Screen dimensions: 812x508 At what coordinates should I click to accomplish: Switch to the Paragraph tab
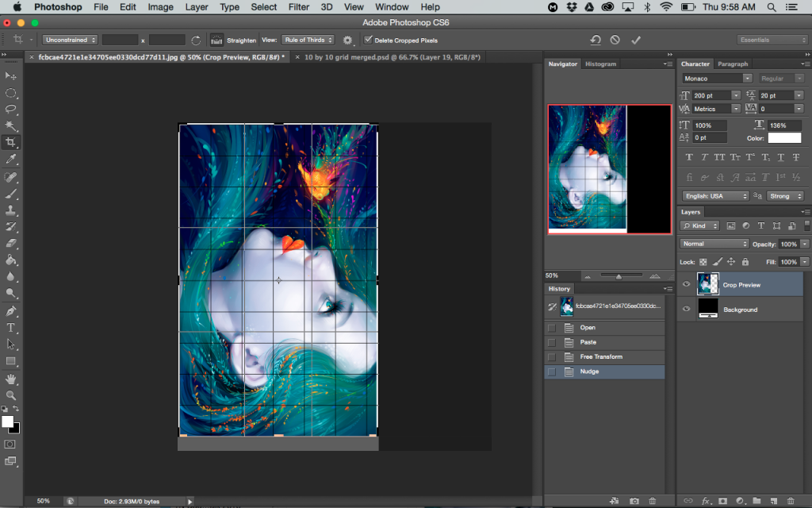pos(733,63)
